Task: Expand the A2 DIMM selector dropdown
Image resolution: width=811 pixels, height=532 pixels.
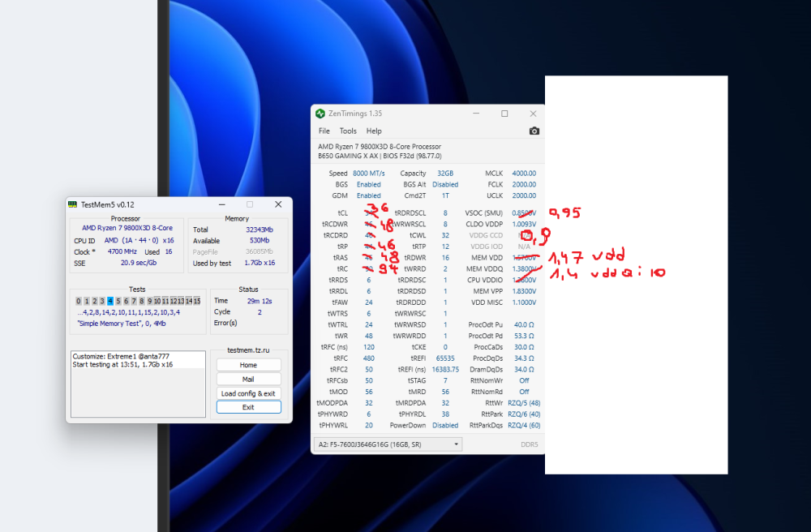Action: (457, 444)
